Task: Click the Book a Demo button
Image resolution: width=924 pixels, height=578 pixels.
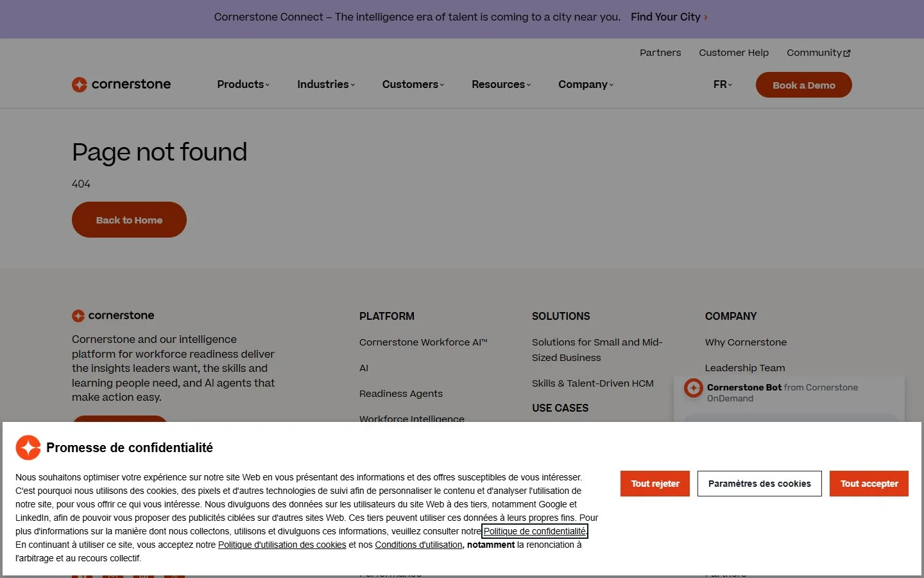Action: click(x=804, y=85)
